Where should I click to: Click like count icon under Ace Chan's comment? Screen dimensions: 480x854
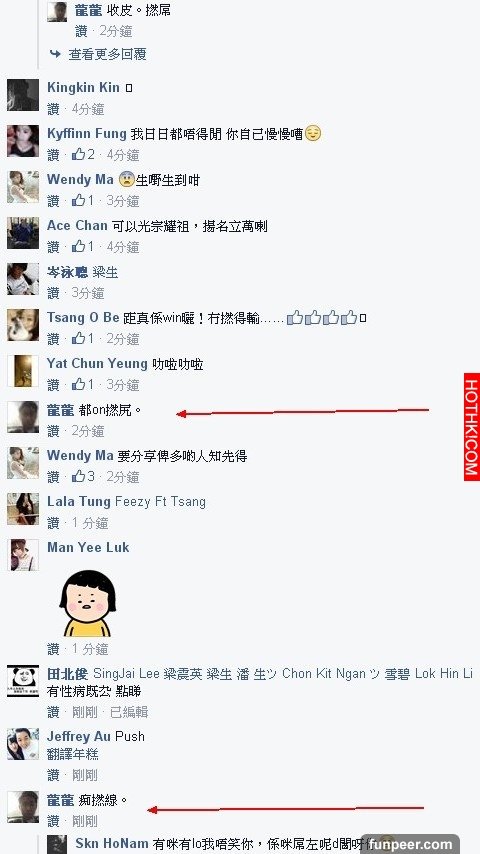(x=78, y=247)
